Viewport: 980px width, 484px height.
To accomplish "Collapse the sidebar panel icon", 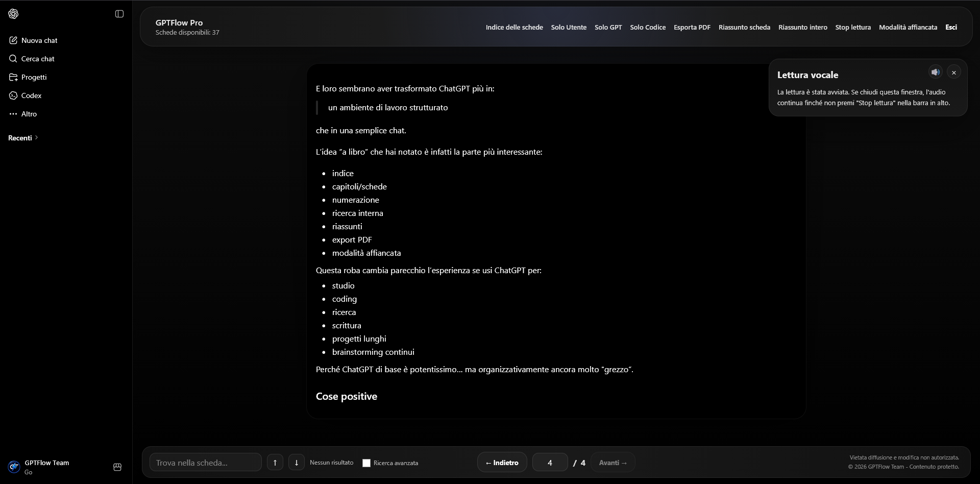I will coord(119,14).
